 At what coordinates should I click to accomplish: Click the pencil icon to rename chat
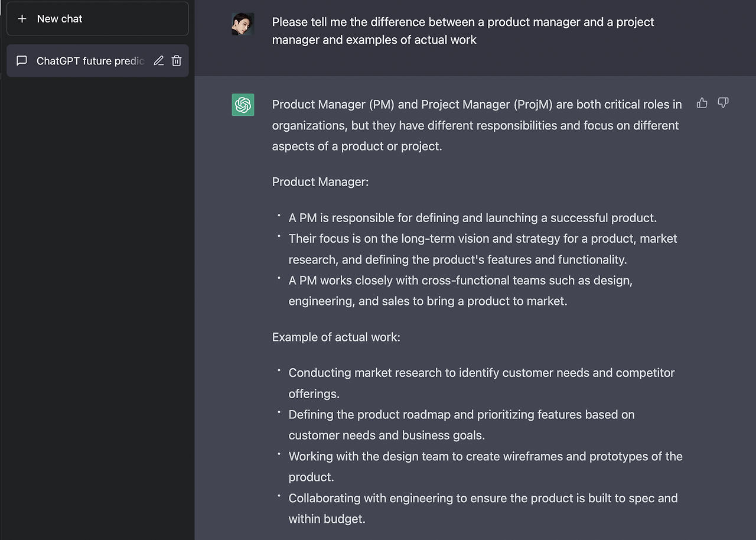coord(158,61)
